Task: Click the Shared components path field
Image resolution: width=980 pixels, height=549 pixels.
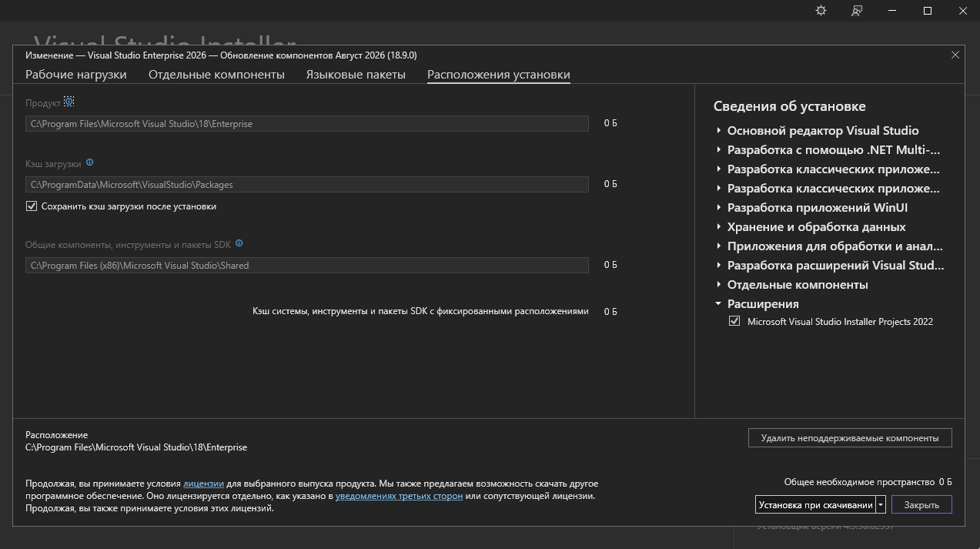Action: click(x=307, y=265)
